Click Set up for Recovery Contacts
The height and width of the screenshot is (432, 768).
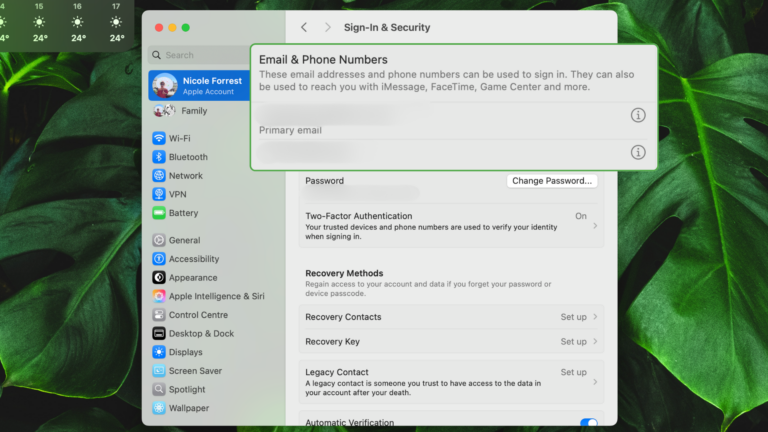tap(574, 317)
